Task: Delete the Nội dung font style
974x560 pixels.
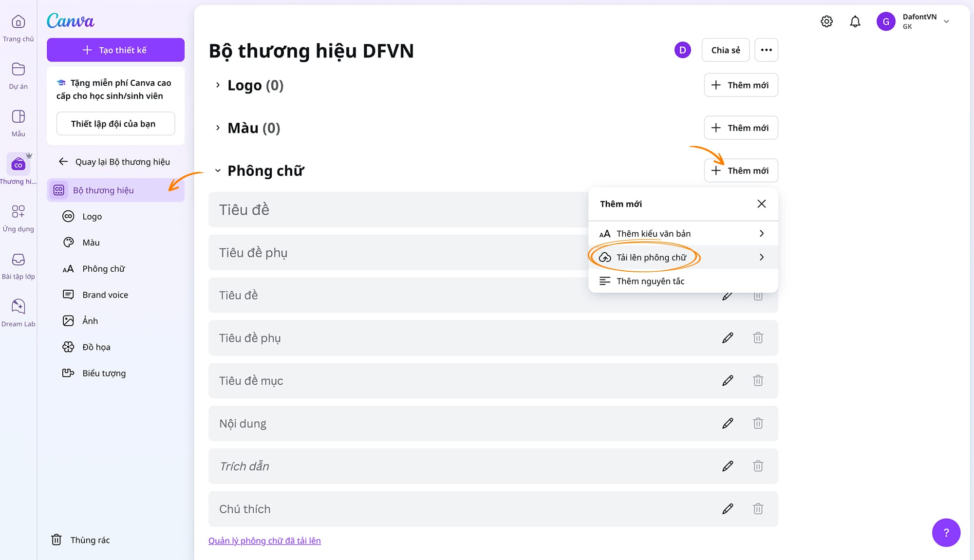Action: click(758, 423)
